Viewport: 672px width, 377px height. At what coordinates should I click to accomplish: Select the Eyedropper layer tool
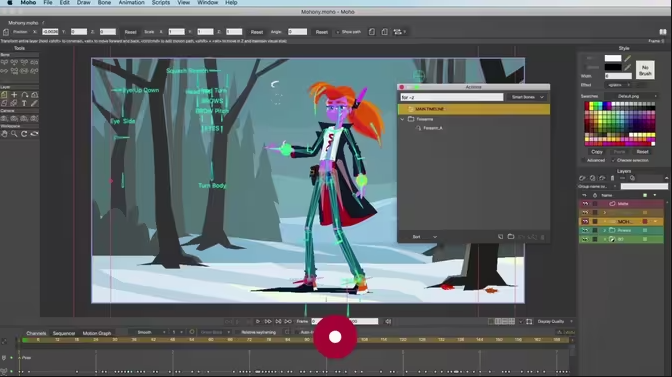coord(35,103)
